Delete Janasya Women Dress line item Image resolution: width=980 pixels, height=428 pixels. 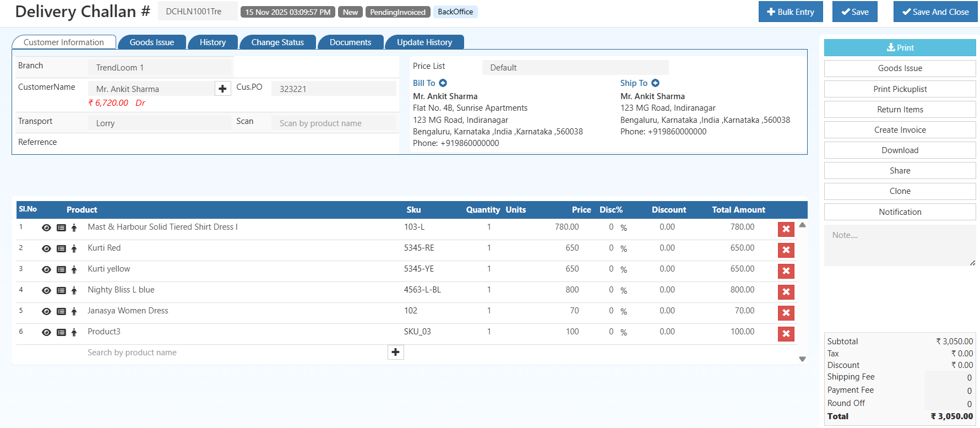[x=786, y=313]
